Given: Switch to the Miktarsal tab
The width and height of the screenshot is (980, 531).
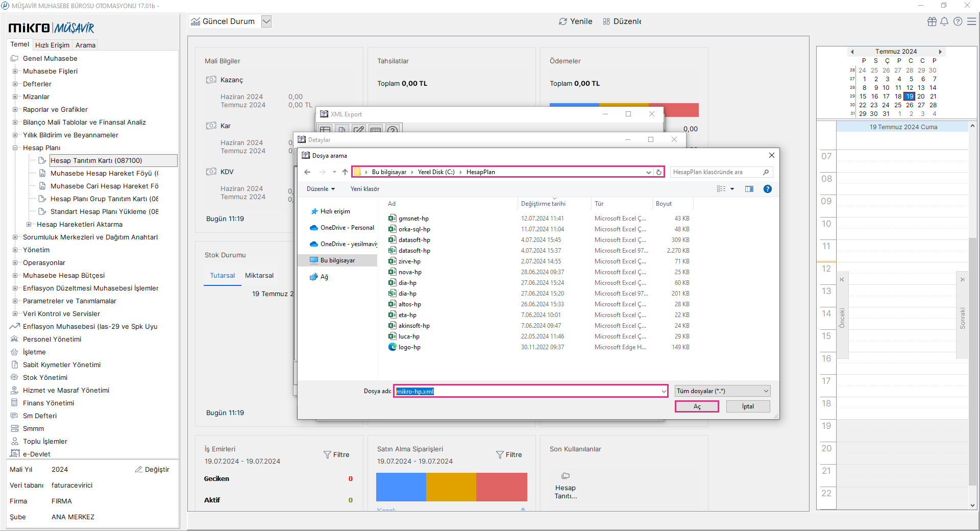Looking at the screenshot, I should pyautogui.click(x=259, y=275).
